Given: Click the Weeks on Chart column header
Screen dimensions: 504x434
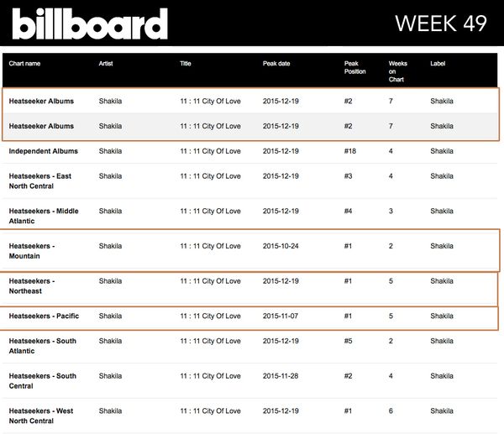Looking at the screenshot, I should tap(397, 71).
